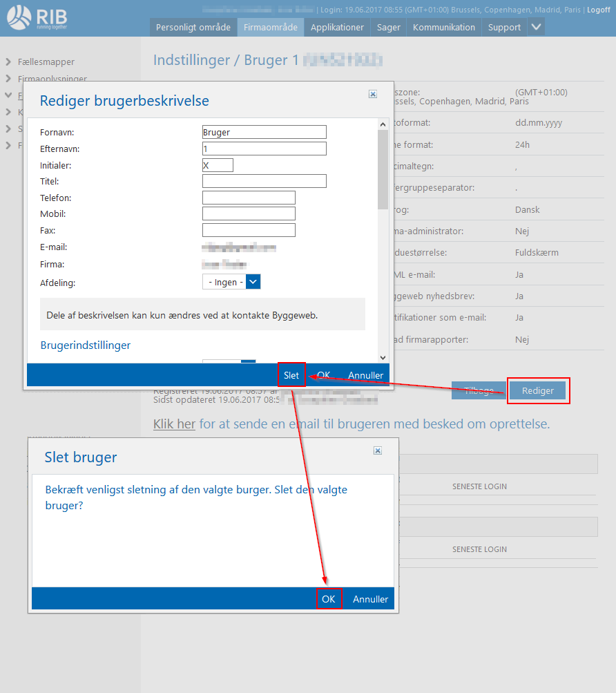The height and width of the screenshot is (693, 616).
Task: Close the Rediger brugerbeskrivelse dialog
Action: (x=373, y=94)
